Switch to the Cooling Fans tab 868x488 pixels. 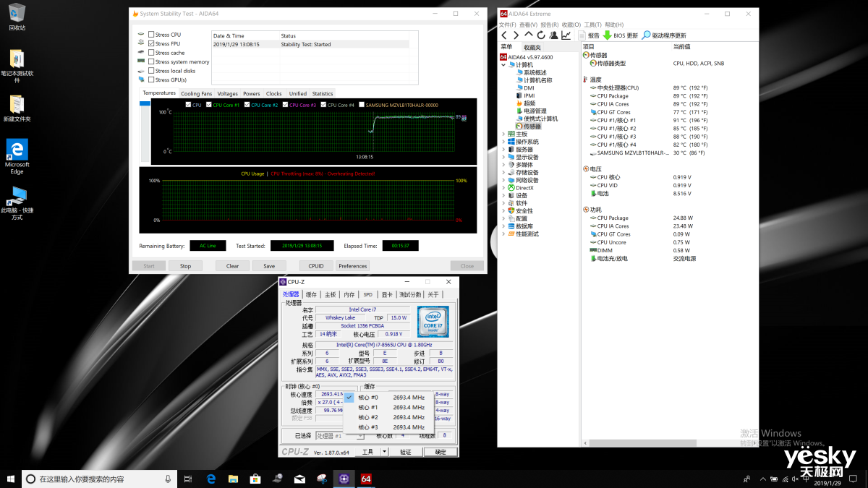(197, 93)
